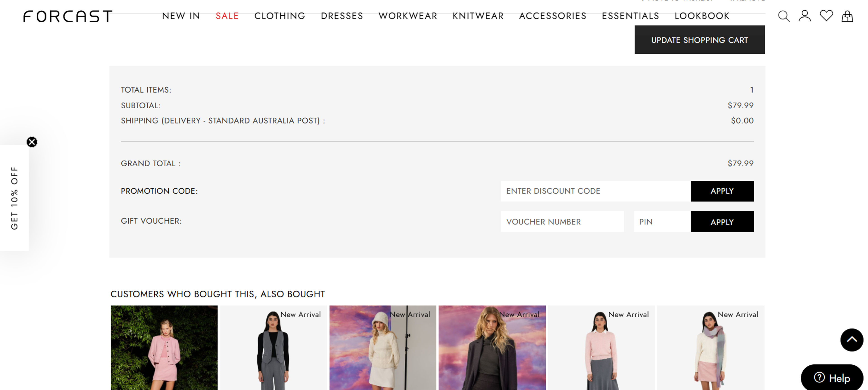Open the GET 10% OFF side tab
This screenshot has height=390, width=868.
click(x=14, y=198)
